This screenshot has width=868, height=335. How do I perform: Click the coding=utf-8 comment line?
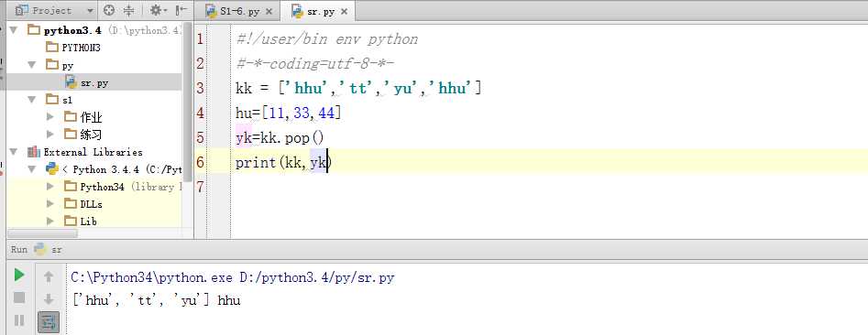click(x=314, y=63)
